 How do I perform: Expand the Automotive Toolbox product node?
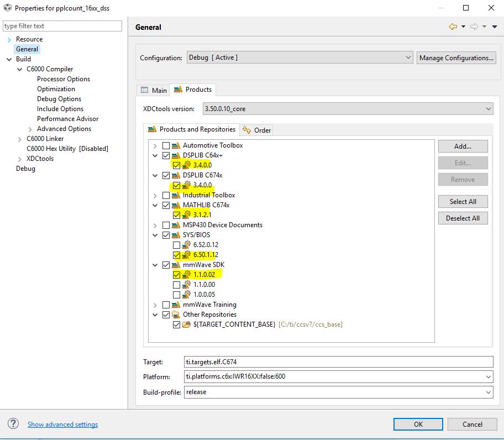click(155, 146)
